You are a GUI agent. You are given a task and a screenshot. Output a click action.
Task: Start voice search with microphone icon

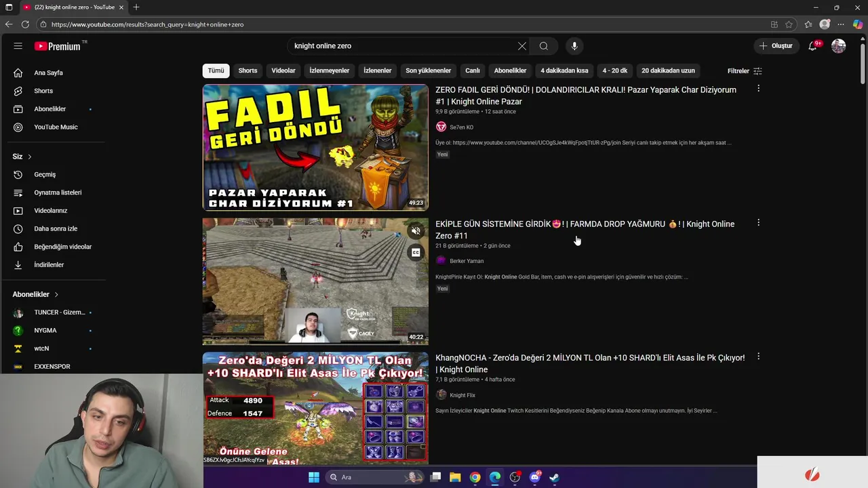[x=574, y=46]
